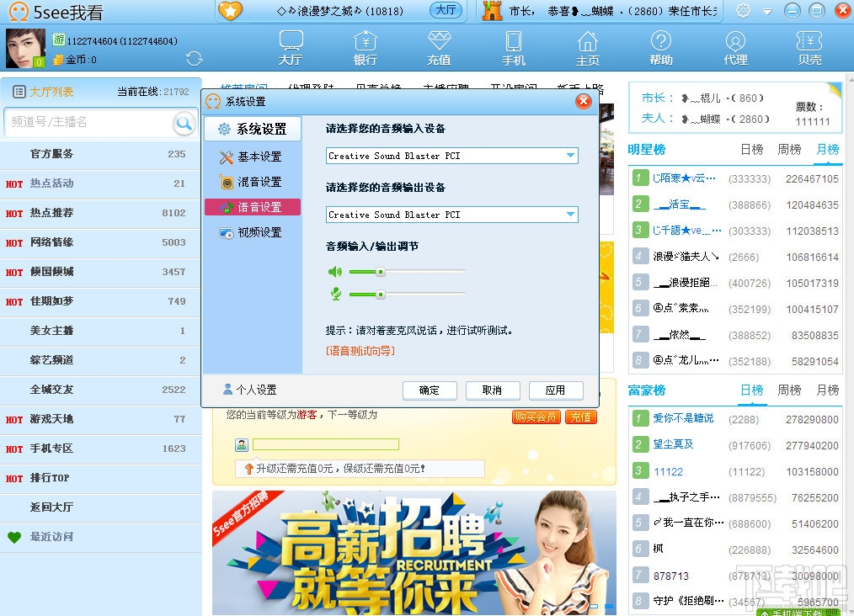This screenshot has width=854, height=616.
Task: Open the 贝壳 shell icon
Action: [x=809, y=48]
